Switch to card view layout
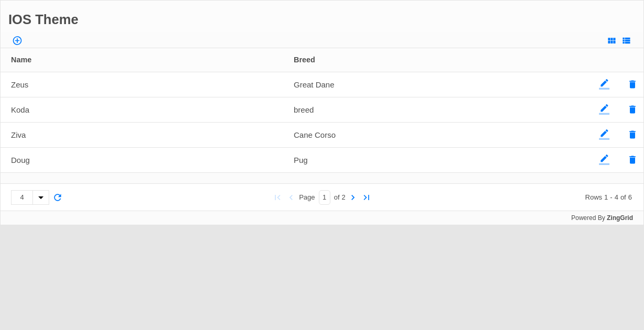 tap(612, 40)
